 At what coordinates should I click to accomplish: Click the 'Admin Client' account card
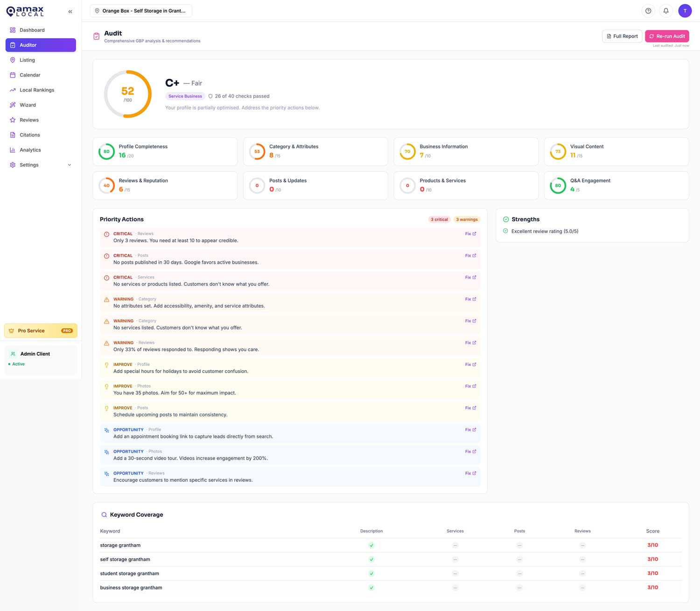[41, 359]
